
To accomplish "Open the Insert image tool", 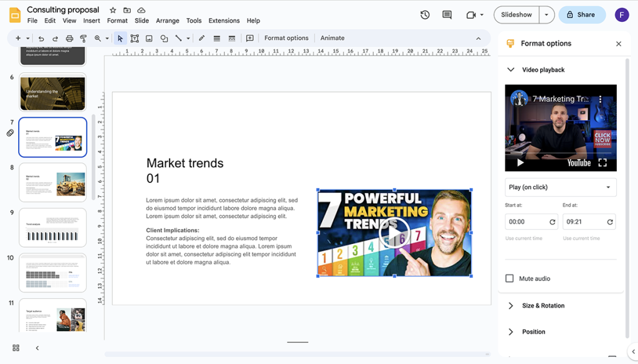I will [149, 38].
